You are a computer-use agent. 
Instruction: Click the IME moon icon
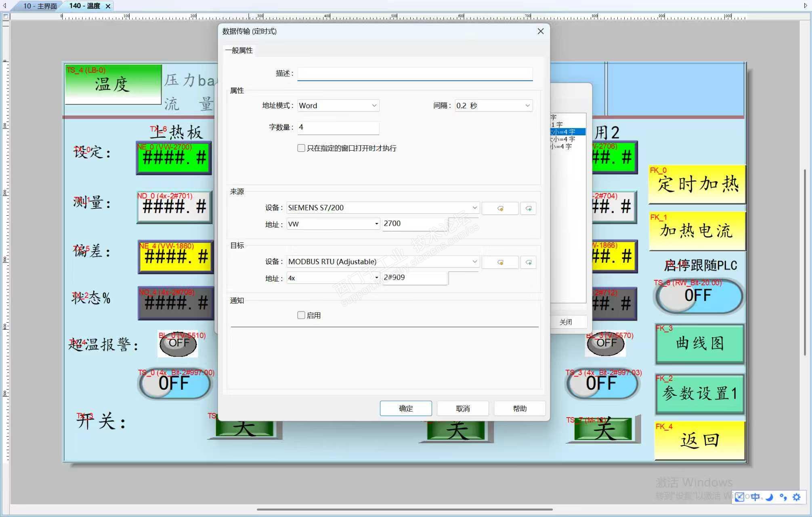coord(770,497)
